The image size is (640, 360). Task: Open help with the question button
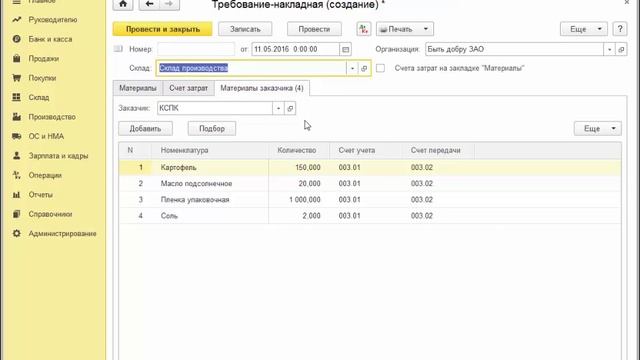click(620, 29)
